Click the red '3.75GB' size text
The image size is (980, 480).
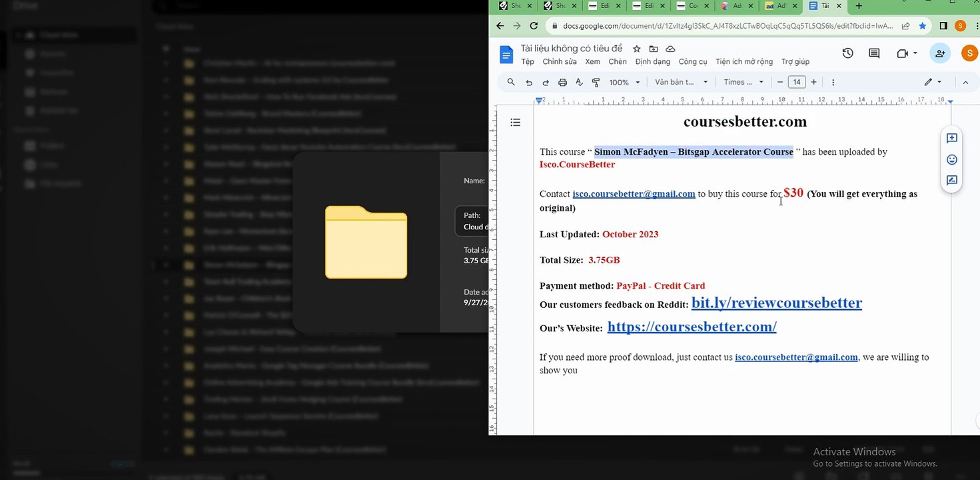604,260
